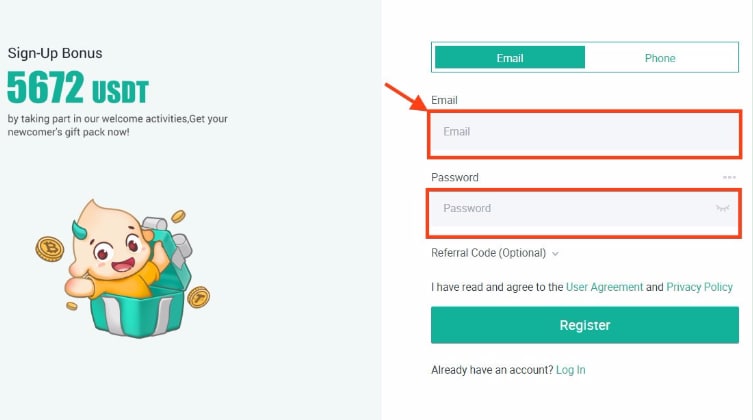The image size is (753, 420).
Task: Click the small gold coin above gift box
Action: [178, 216]
